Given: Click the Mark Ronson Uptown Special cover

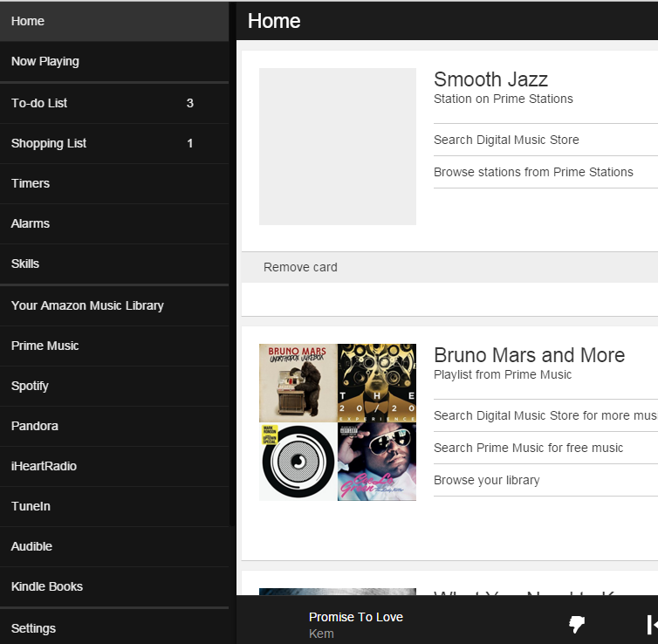Looking at the screenshot, I should pos(298,462).
